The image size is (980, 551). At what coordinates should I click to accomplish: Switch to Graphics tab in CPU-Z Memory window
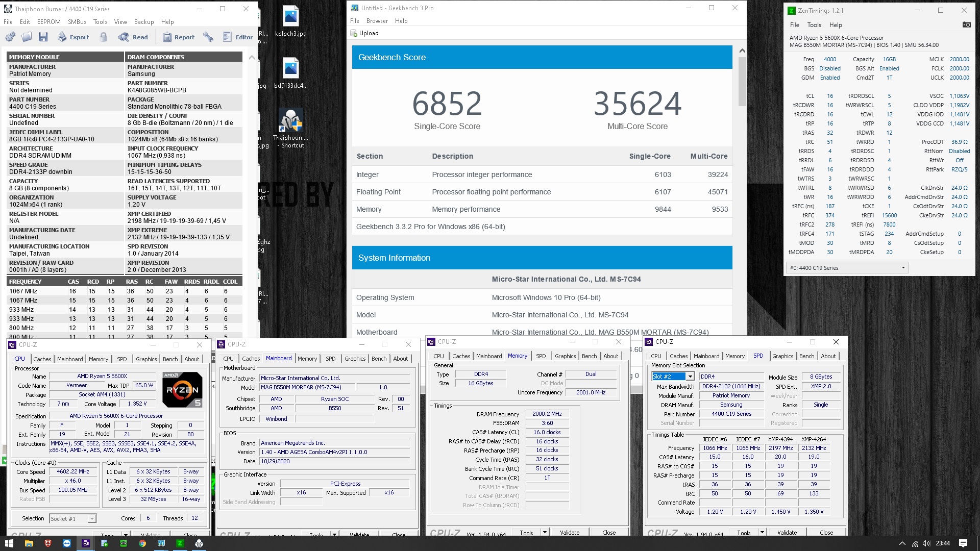[x=565, y=356]
